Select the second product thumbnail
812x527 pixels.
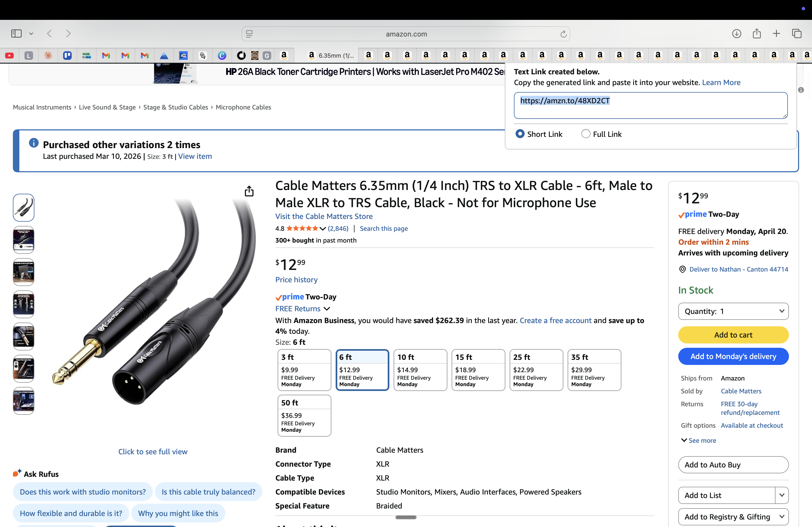[x=24, y=240]
